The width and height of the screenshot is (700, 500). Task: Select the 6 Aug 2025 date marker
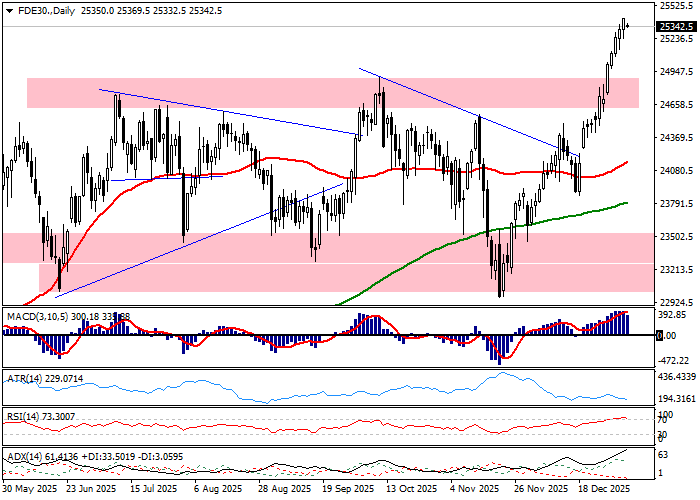[217, 490]
